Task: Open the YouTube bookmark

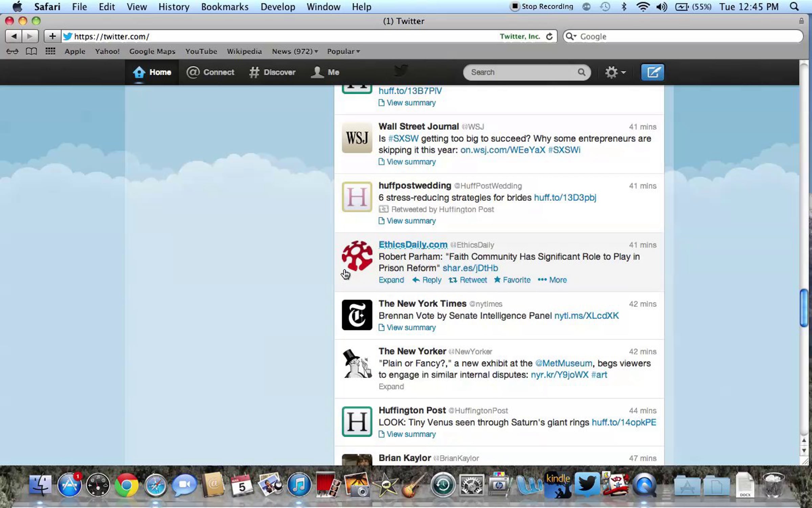Action: (201, 51)
